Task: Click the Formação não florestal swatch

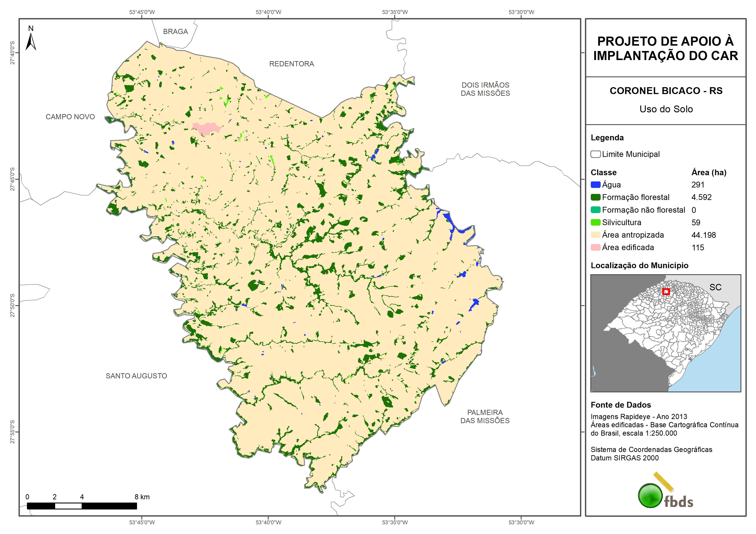Action: 595,210
